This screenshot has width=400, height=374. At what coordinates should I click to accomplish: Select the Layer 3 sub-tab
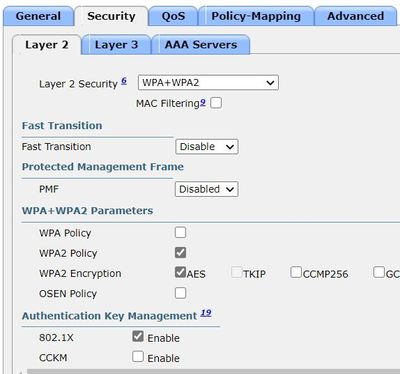coord(116,45)
